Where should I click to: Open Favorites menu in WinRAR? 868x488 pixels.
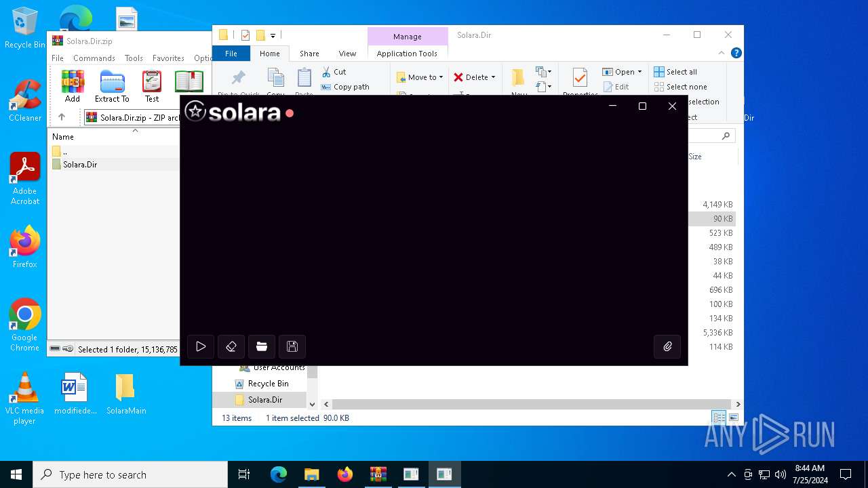pos(168,58)
